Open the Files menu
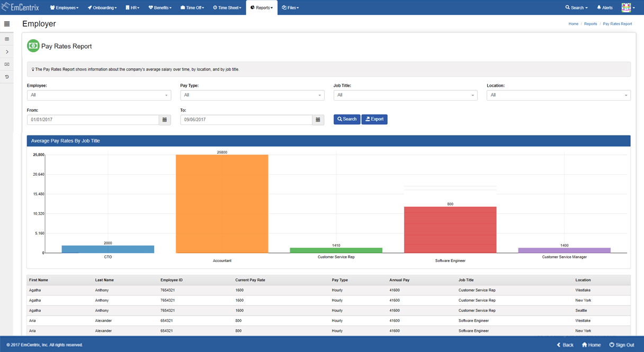This screenshot has height=352, width=644. click(290, 7)
